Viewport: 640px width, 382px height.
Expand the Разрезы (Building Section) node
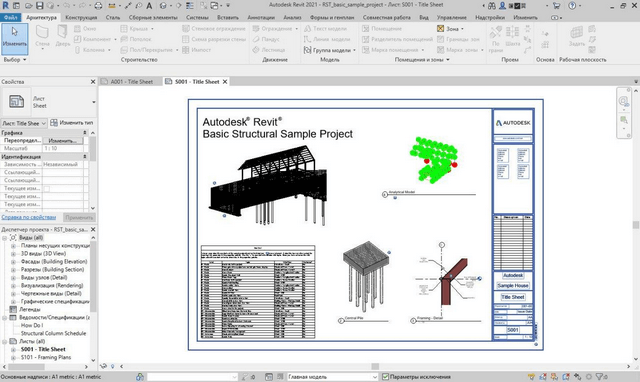13,270
